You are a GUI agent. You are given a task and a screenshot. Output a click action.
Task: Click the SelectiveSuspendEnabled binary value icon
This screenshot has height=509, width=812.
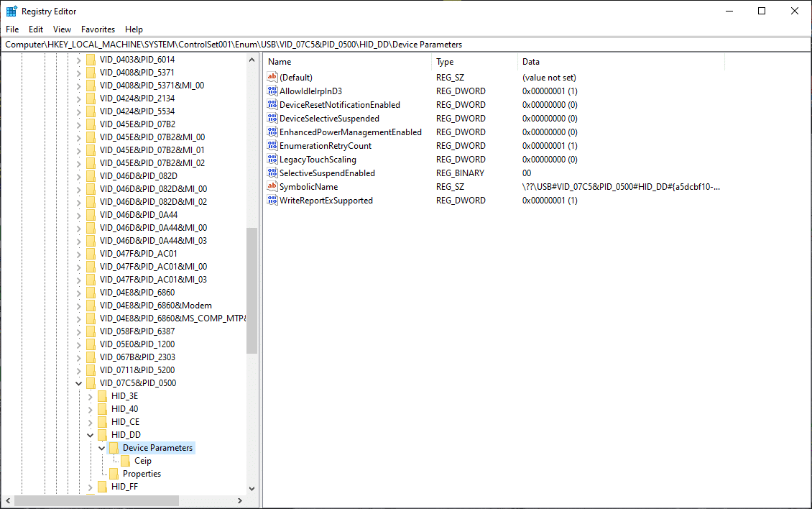point(272,173)
